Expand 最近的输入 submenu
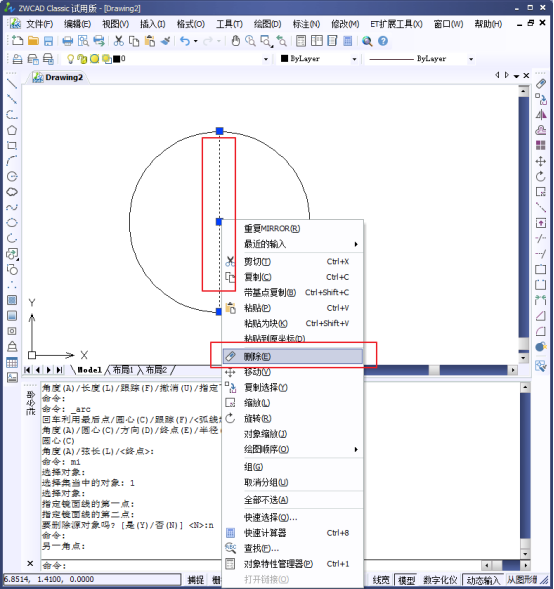 click(293, 244)
